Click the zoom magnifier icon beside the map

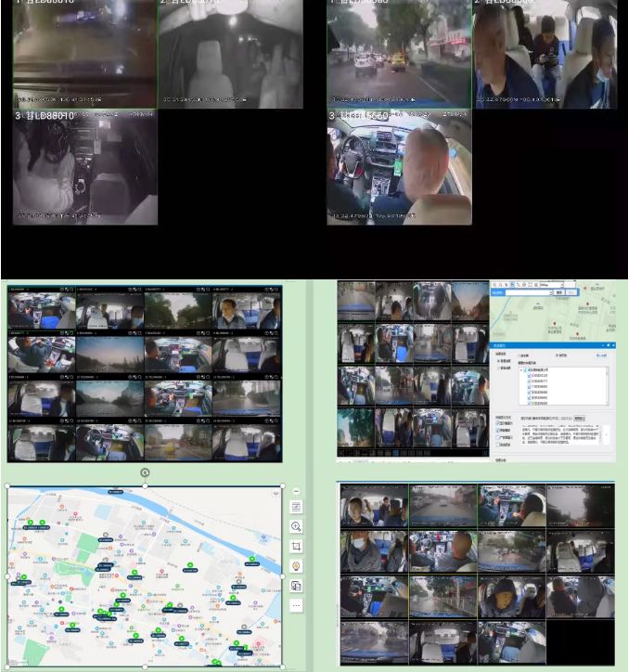click(296, 526)
